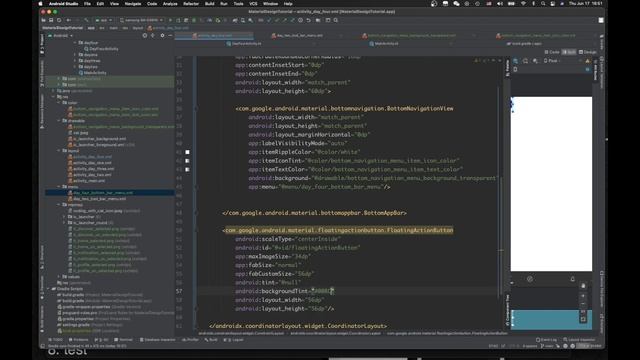This screenshot has height=360, width=640.
Task: Open the Pixel device dropdown in preview
Action: click(x=552, y=61)
